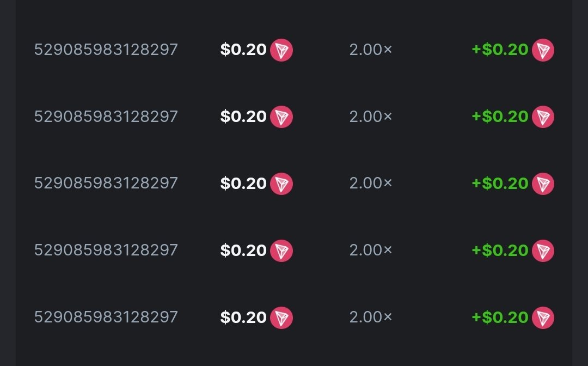Click the TRON icon beside last row's bet amount
Viewport: 588px width, 366px height.
click(281, 318)
